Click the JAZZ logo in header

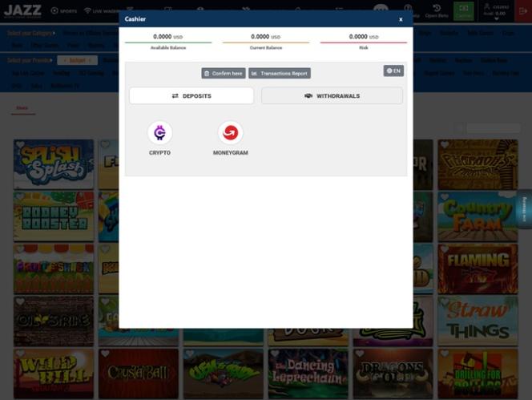click(x=22, y=10)
